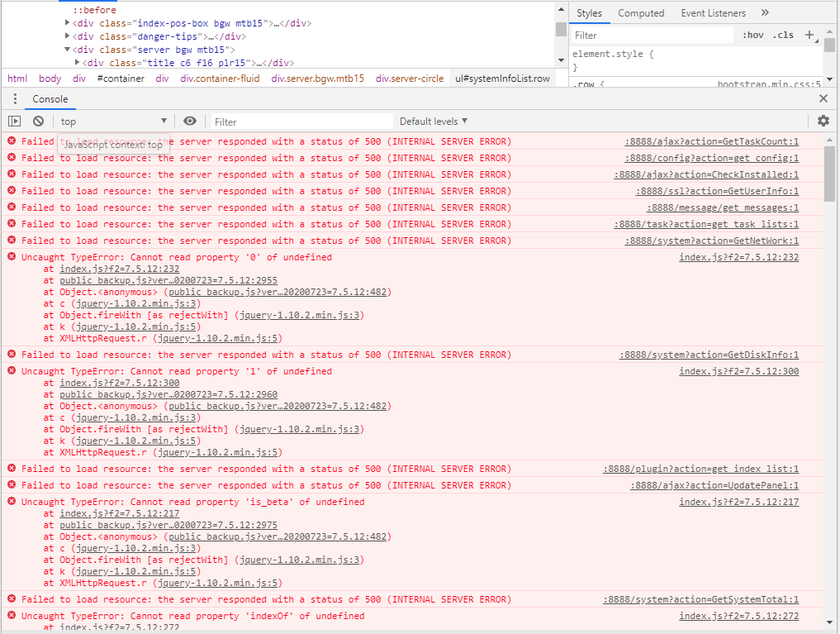Click error icon on GetTaskCount row
Viewport: 840px width, 634px height.
pos(12,141)
